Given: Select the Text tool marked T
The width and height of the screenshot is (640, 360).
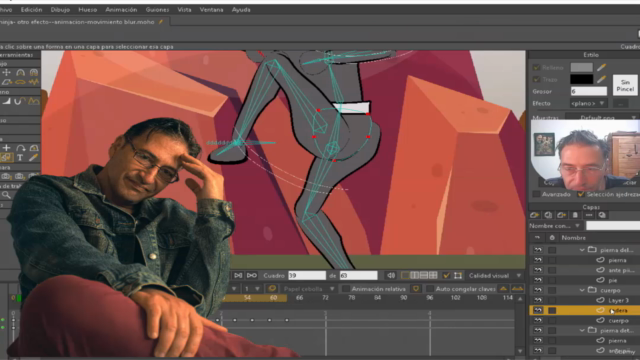Looking at the screenshot, I should 20,158.
